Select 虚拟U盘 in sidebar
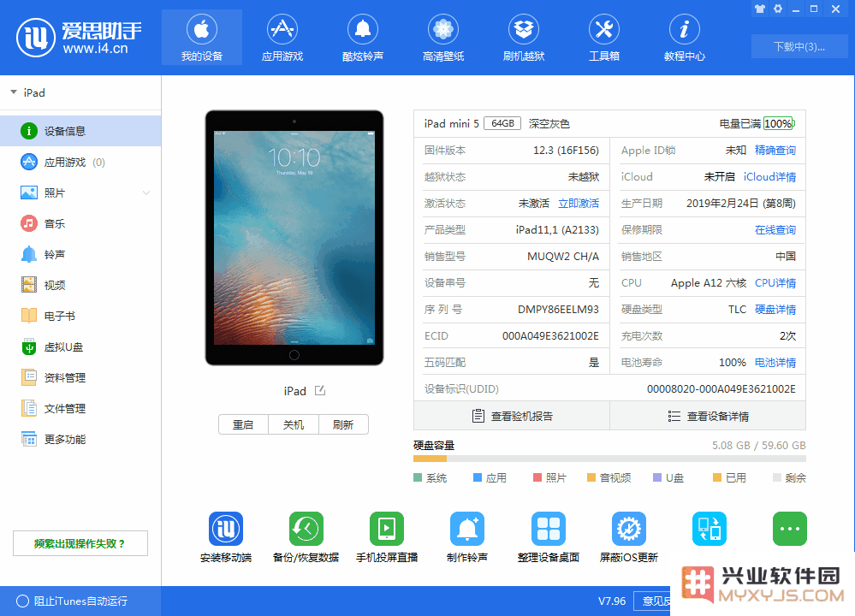The height and width of the screenshot is (616, 855). [80, 346]
